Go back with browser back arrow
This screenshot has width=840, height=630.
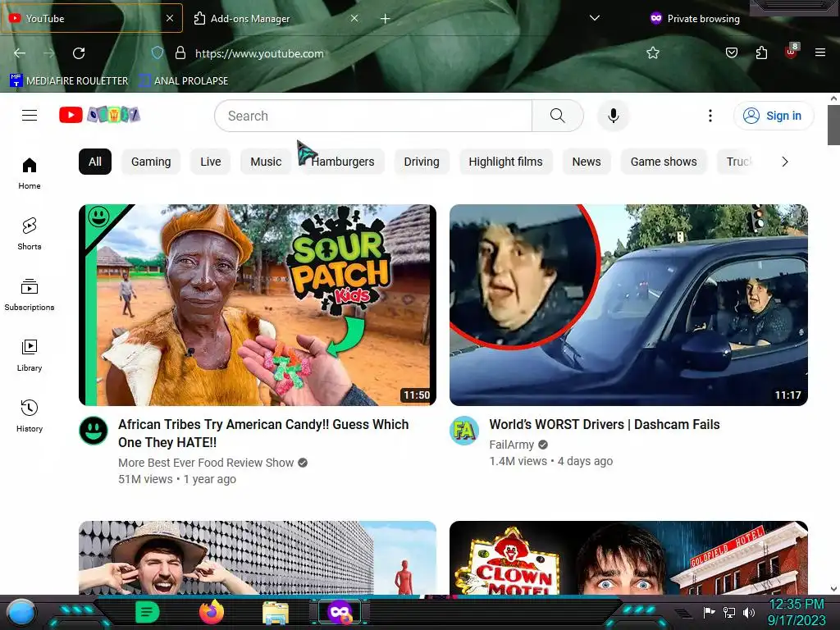[x=20, y=53]
